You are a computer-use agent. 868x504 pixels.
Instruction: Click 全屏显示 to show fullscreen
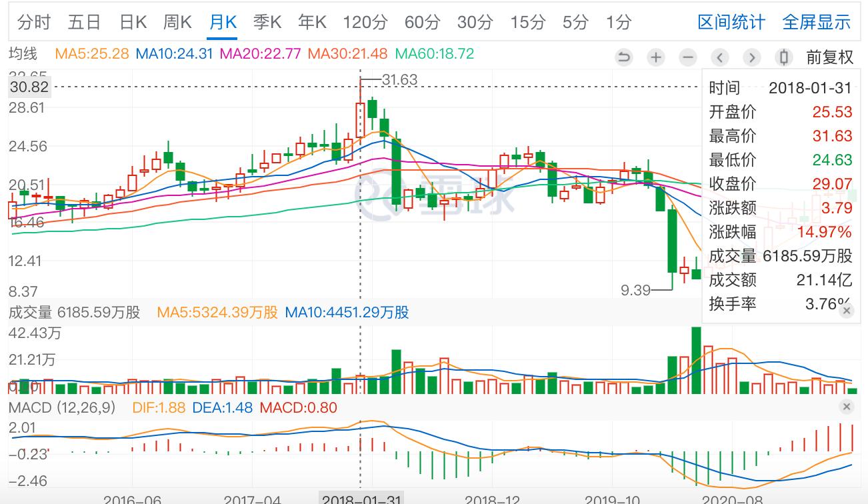coord(816,22)
